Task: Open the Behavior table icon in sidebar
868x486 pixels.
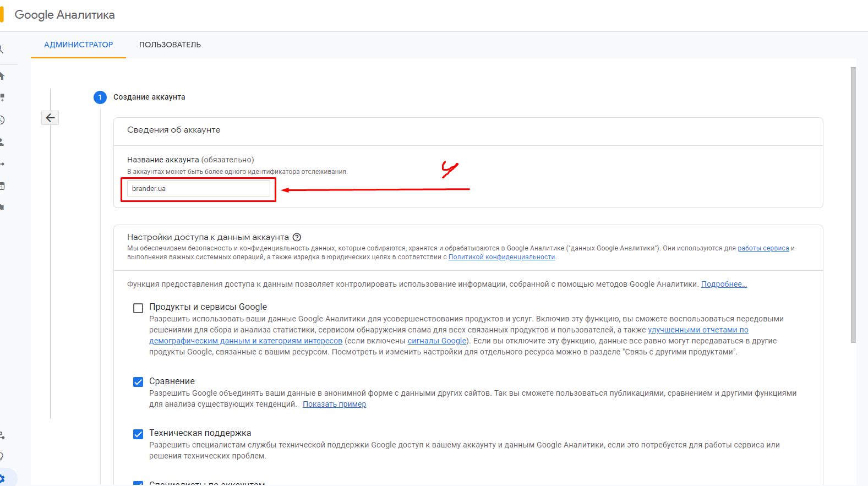Action: pyautogui.click(x=2, y=186)
